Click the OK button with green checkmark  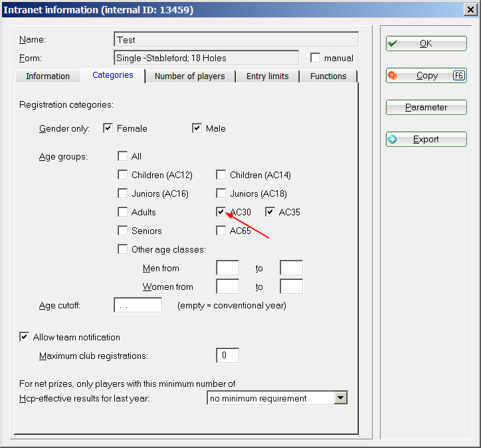(x=426, y=44)
